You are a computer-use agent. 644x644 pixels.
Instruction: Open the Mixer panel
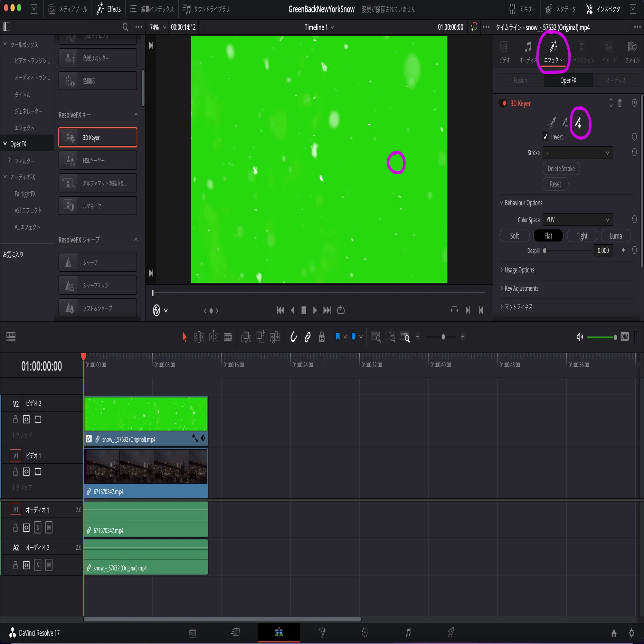[522, 9]
